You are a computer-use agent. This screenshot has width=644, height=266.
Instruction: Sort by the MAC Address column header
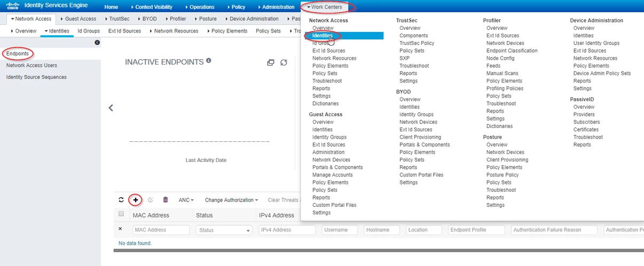point(151,215)
